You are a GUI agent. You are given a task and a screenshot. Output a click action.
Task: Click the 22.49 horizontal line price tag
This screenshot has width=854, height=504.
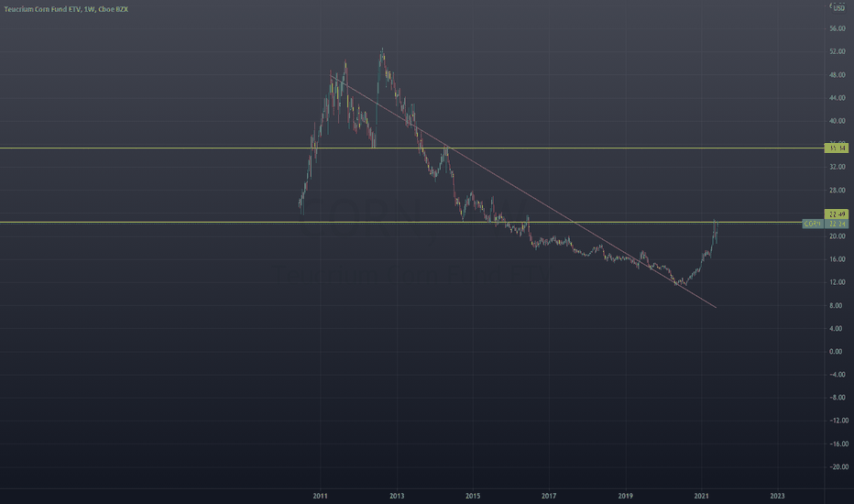click(x=837, y=214)
